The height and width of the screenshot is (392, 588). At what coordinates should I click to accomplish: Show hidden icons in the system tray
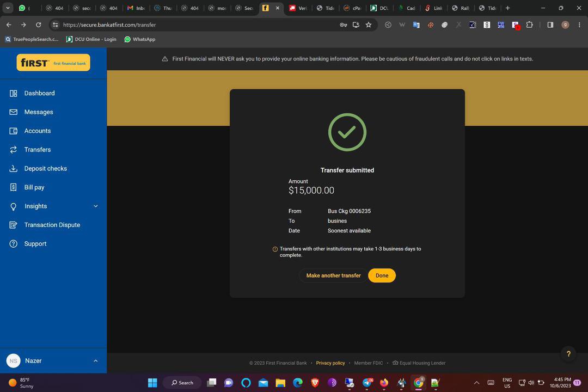point(476,383)
